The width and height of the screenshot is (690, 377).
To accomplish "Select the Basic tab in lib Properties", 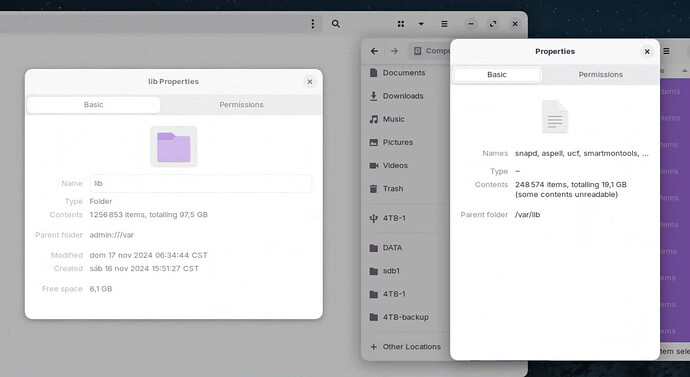I will (93, 105).
